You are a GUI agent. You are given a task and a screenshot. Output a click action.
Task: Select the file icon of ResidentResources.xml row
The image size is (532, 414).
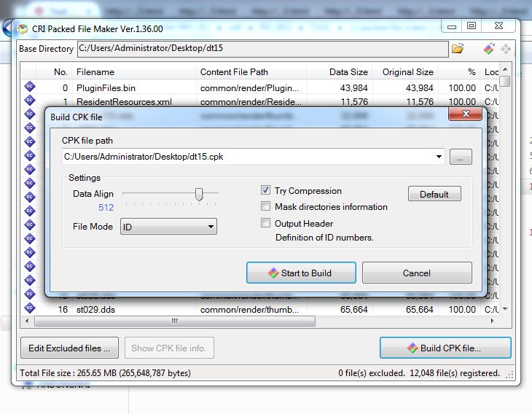[30, 101]
